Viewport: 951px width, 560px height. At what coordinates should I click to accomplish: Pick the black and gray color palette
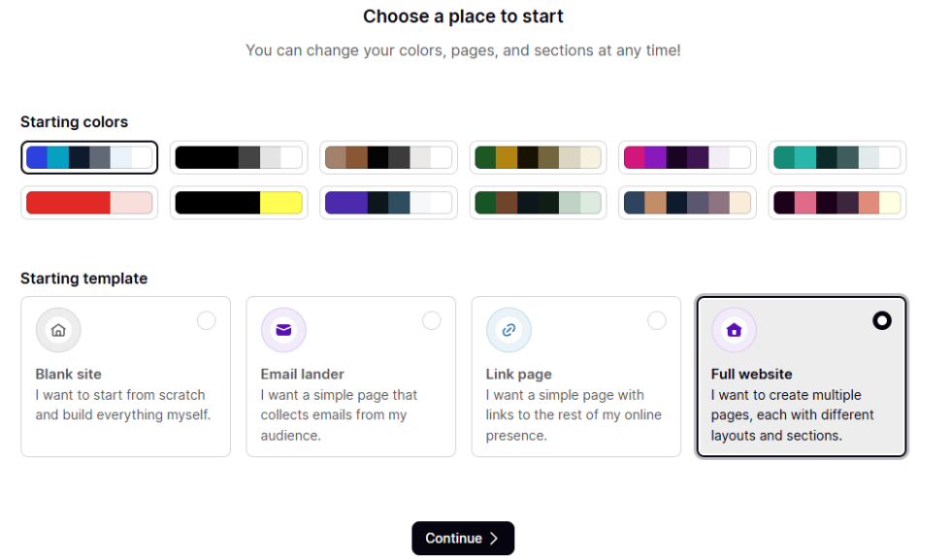pyautogui.click(x=239, y=157)
